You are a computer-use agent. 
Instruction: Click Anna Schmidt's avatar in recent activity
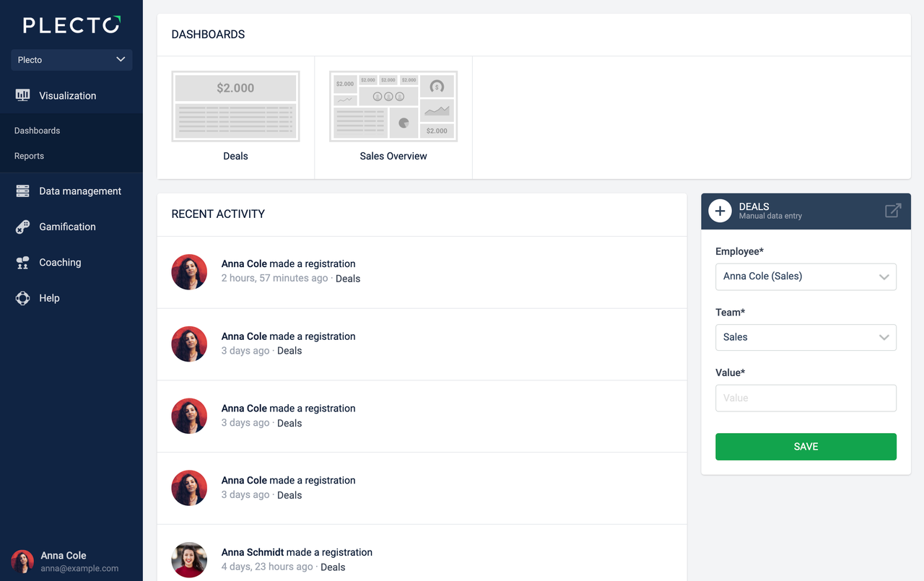pyautogui.click(x=189, y=560)
